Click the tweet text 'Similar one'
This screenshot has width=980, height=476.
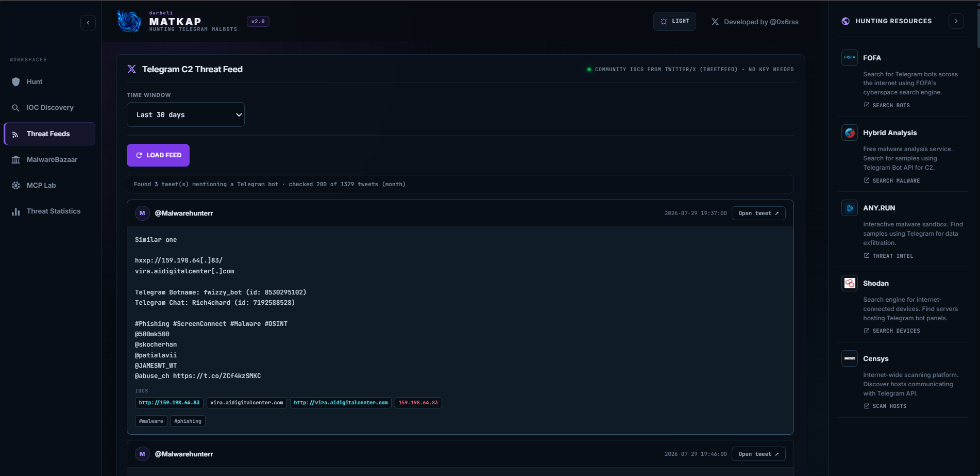[156, 240]
